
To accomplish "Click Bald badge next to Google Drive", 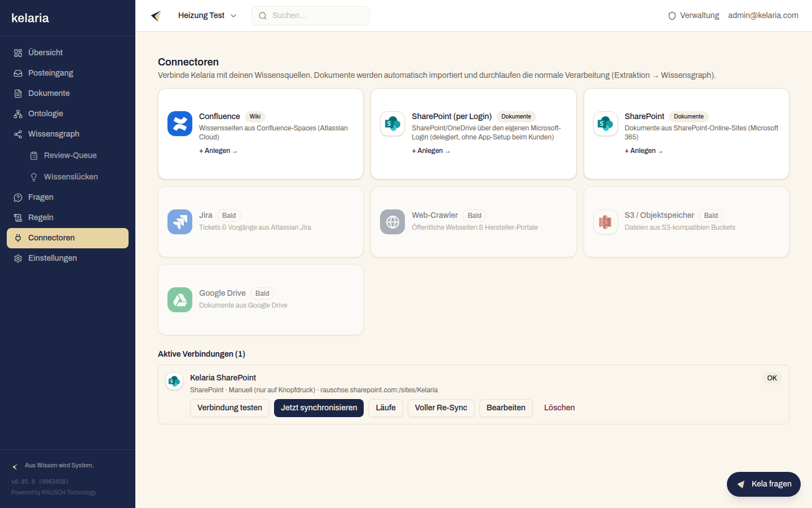I will [x=262, y=294].
